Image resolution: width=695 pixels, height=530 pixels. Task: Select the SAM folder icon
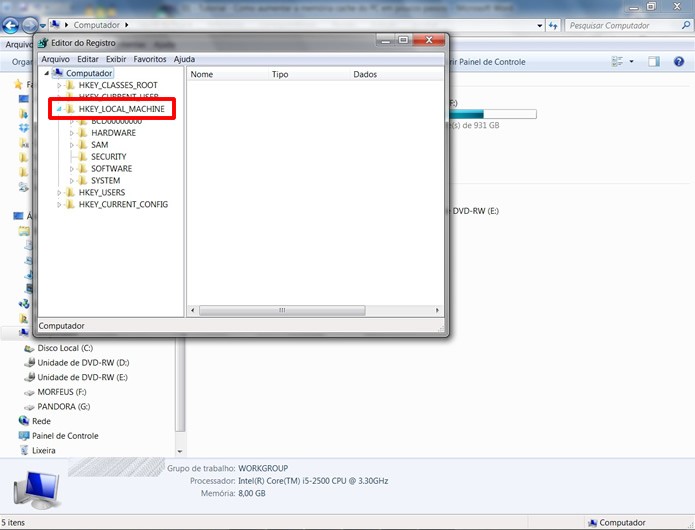pos(82,144)
